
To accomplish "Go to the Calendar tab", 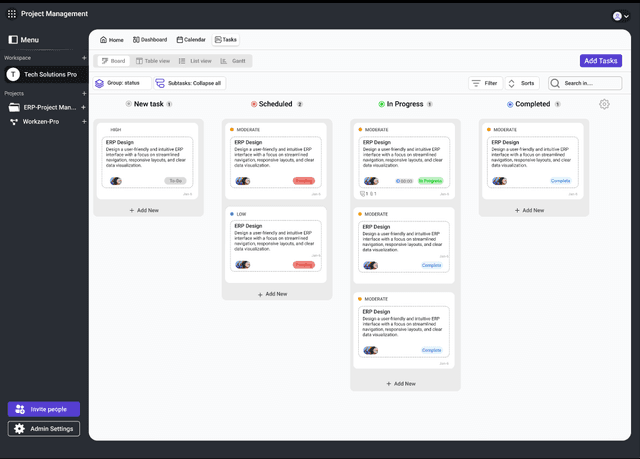I will click(191, 40).
